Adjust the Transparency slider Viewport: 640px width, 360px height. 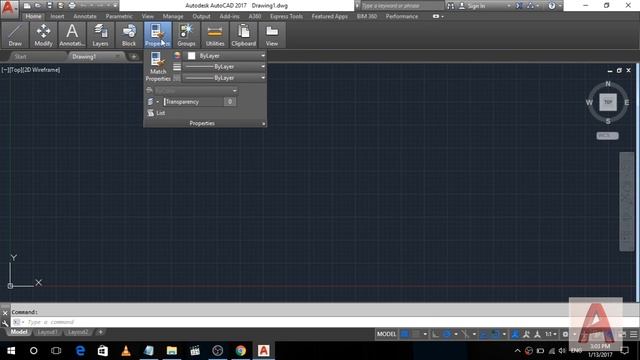[194, 102]
